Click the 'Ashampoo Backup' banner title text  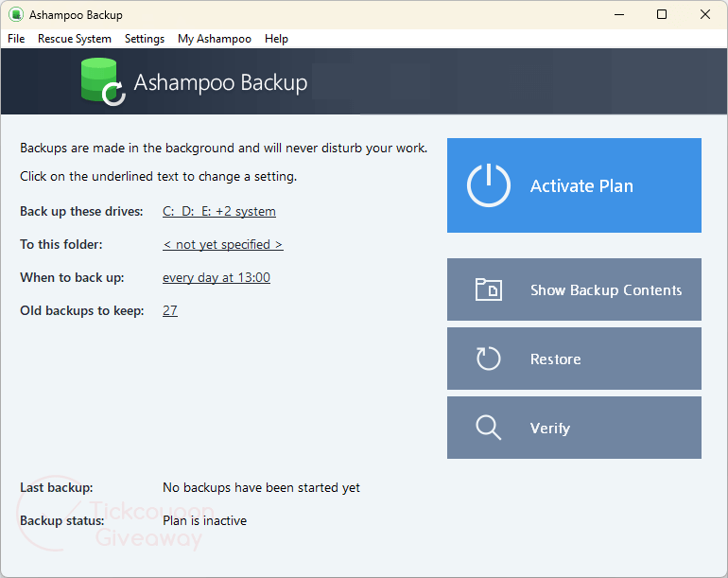pyautogui.click(x=220, y=82)
